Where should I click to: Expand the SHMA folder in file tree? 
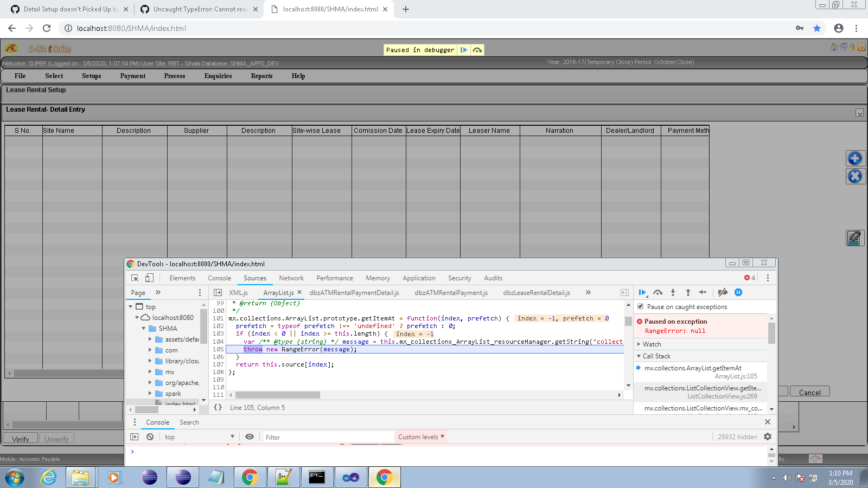[144, 328]
